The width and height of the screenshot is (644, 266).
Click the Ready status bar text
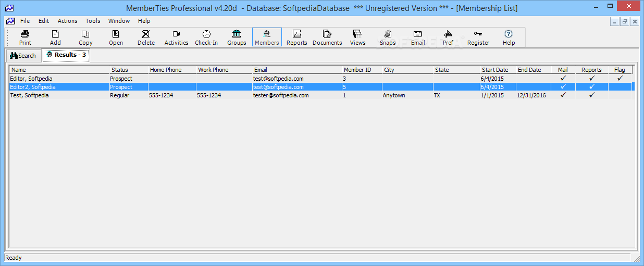click(x=14, y=258)
